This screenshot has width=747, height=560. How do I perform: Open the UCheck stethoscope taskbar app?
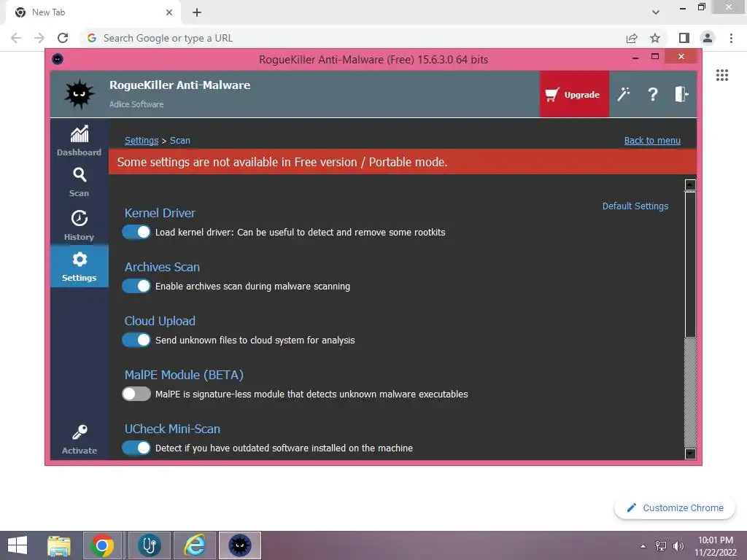tap(150, 545)
